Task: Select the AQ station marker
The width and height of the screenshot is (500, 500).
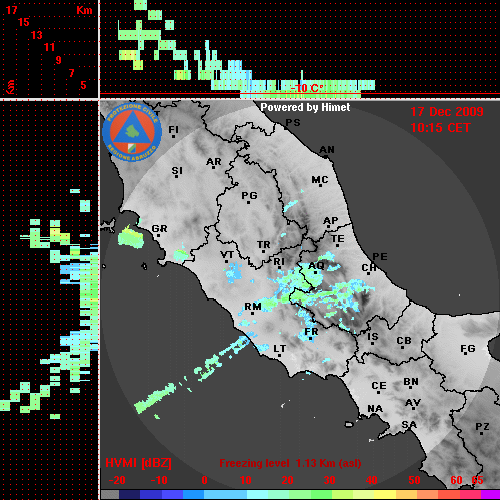Action: click(316, 266)
